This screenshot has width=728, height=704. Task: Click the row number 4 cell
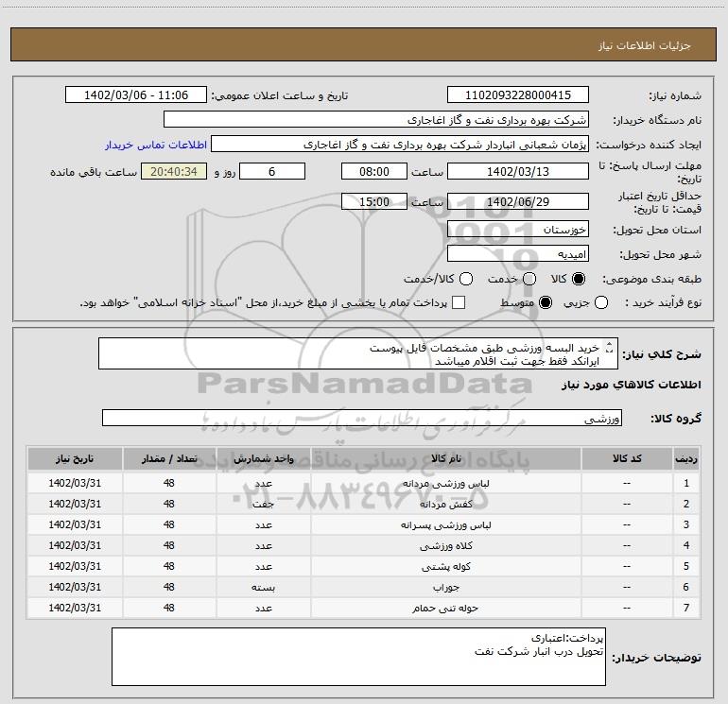[x=686, y=546]
